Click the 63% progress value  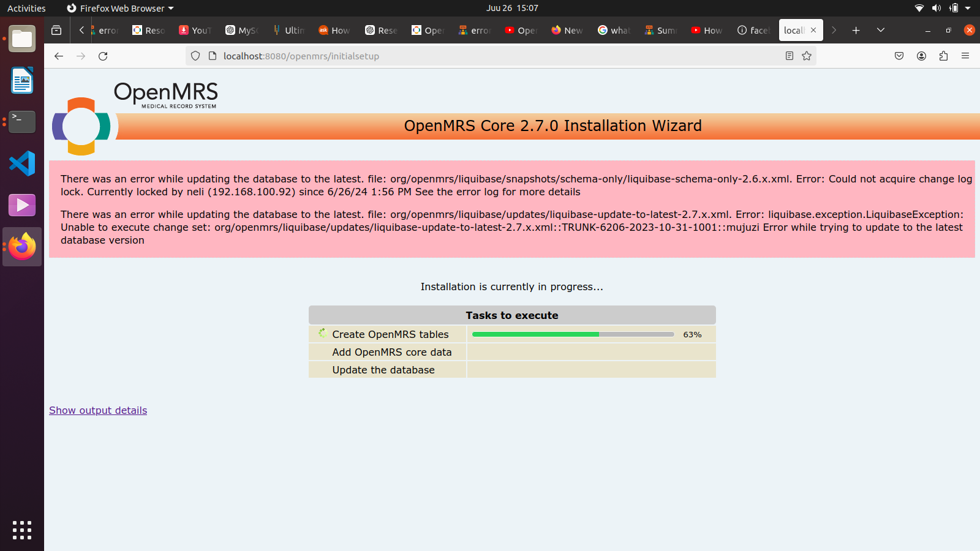point(692,334)
